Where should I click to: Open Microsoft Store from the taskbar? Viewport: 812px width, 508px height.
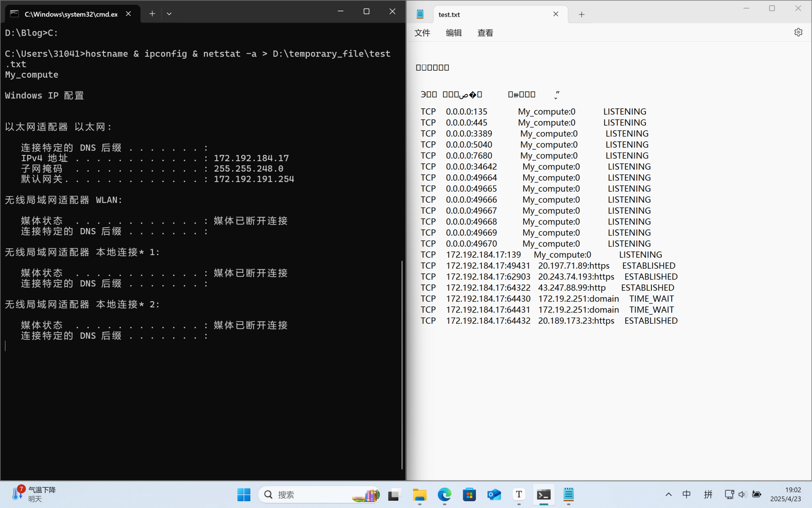(x=469, y=494)
